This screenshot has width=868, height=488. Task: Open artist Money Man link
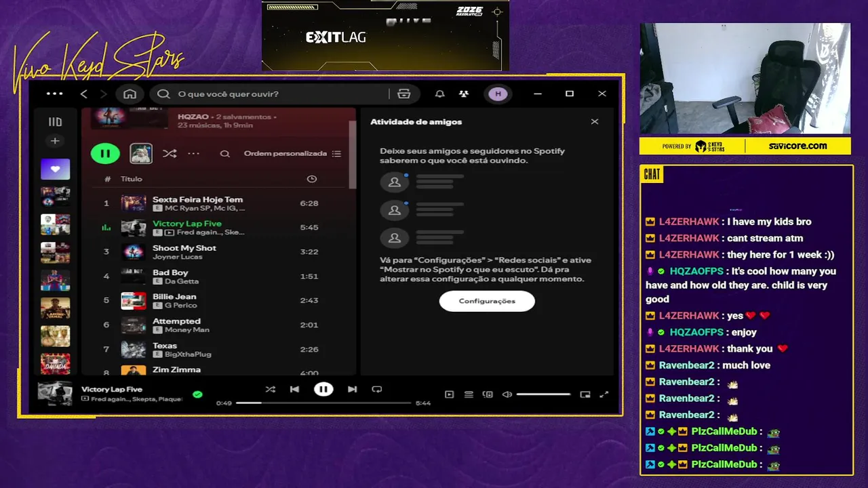point(186,330)
